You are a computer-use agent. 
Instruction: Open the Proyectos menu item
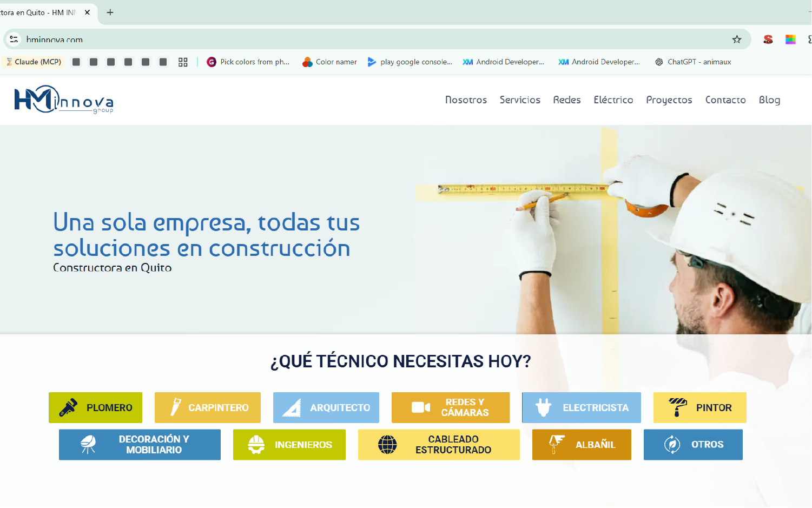(669, 100)
